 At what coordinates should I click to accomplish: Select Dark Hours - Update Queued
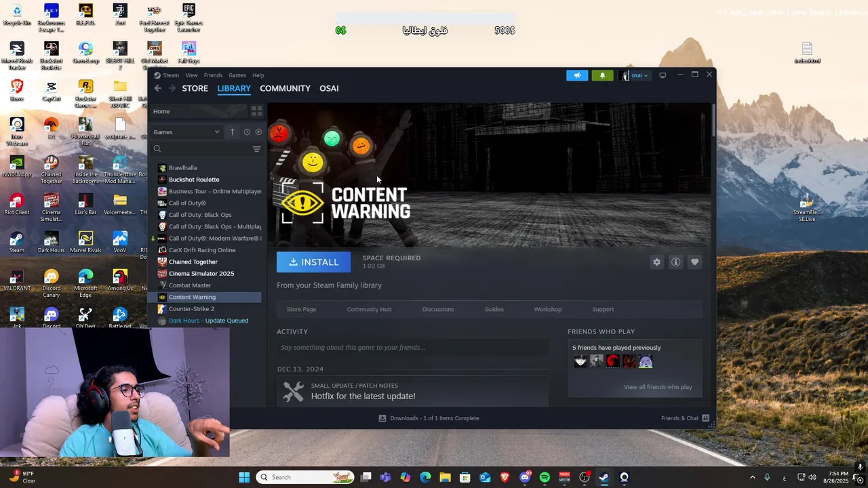click(209, 321)
